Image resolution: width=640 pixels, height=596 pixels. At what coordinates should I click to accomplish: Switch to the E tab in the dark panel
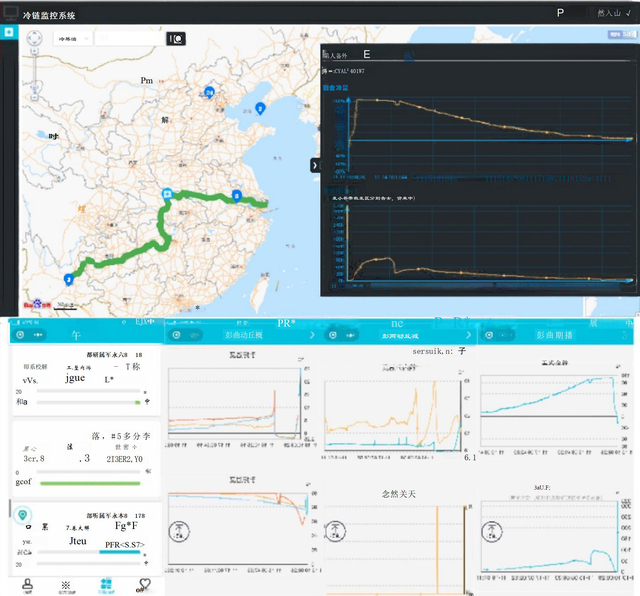[x=367, y=54]
